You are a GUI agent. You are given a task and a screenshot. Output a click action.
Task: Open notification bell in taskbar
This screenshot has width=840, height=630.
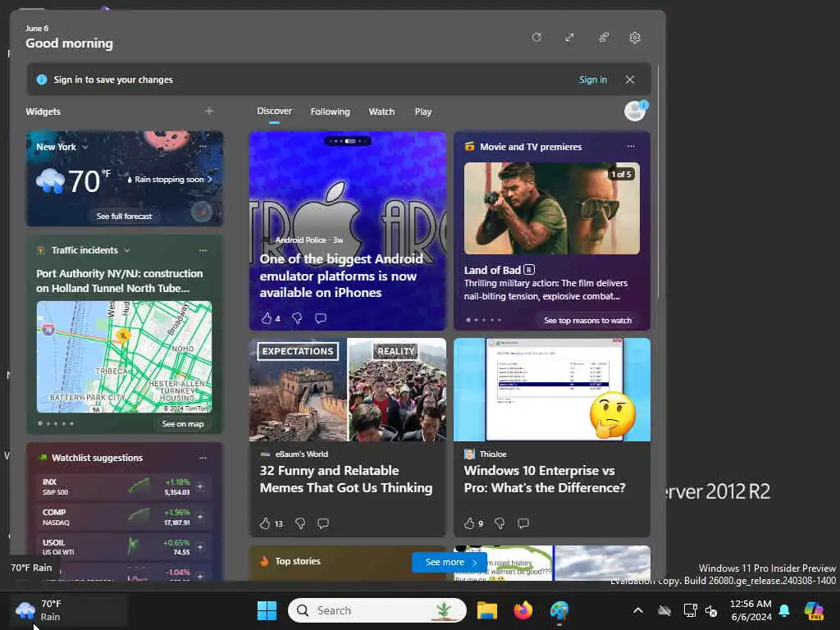(784, 610)
